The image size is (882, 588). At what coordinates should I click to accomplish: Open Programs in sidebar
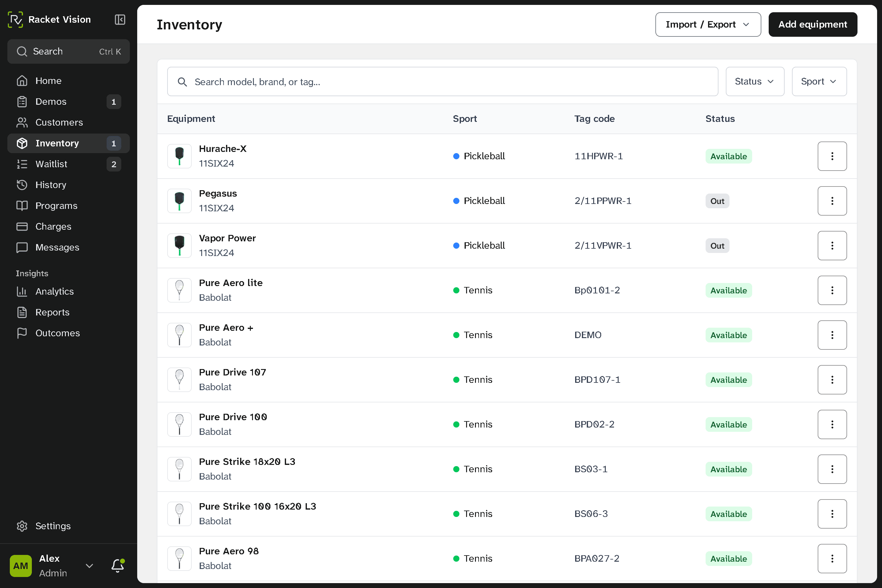(69, 205)
